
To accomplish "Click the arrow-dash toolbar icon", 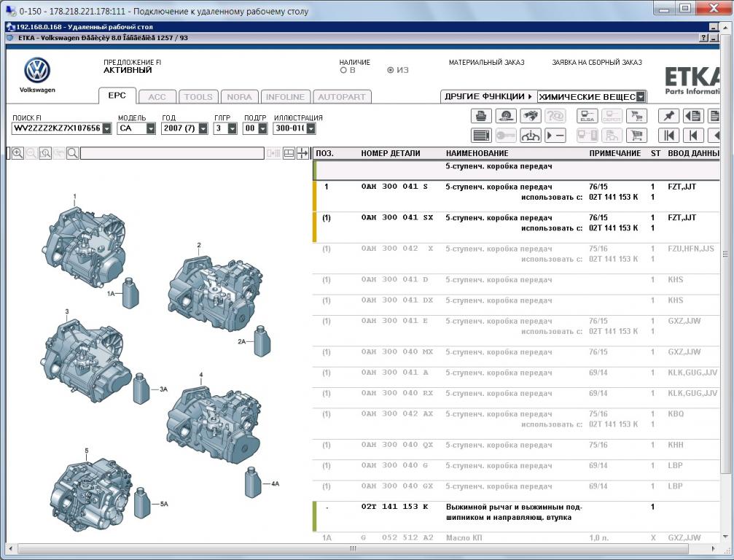I will (555, 136).
